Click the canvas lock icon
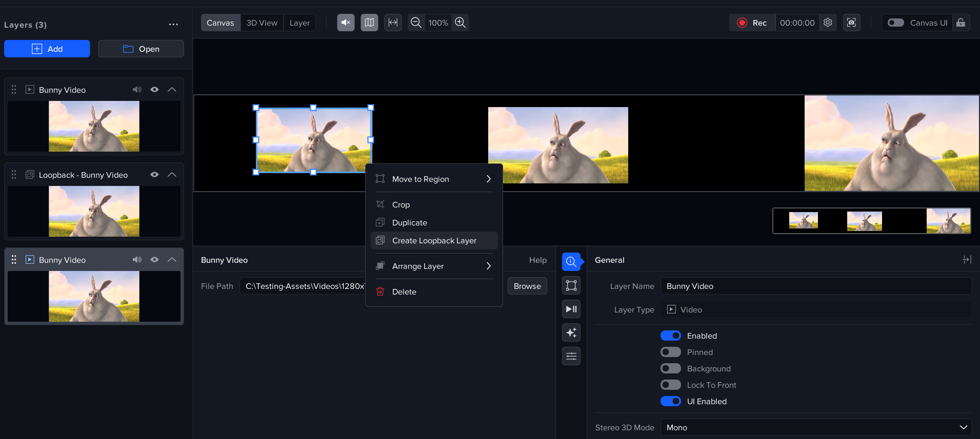 tap(961, 23)
